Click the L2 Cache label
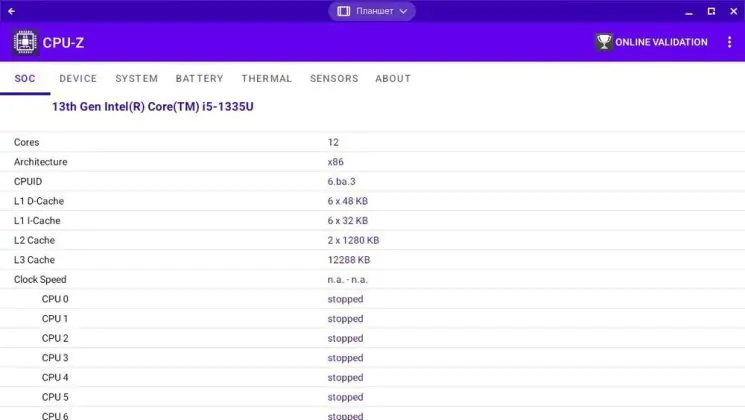This screenshot has width=745, height=420. pyautogui.click(x=34, y=240)
